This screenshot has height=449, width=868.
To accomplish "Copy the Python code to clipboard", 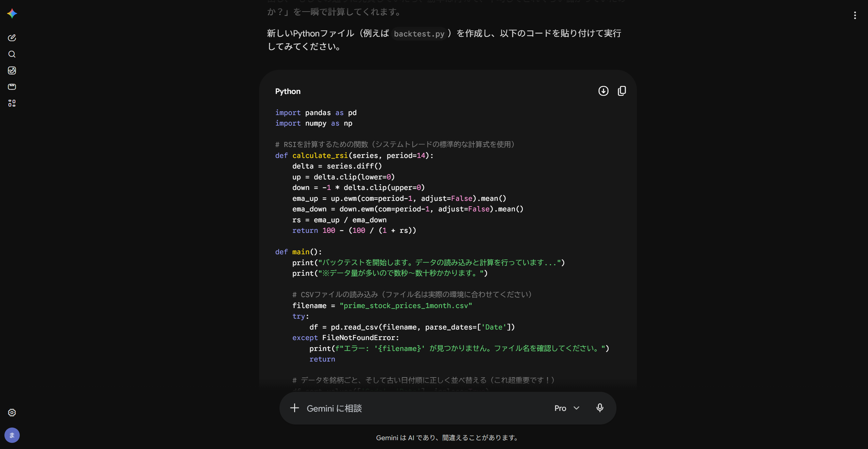I will point(622,91).
